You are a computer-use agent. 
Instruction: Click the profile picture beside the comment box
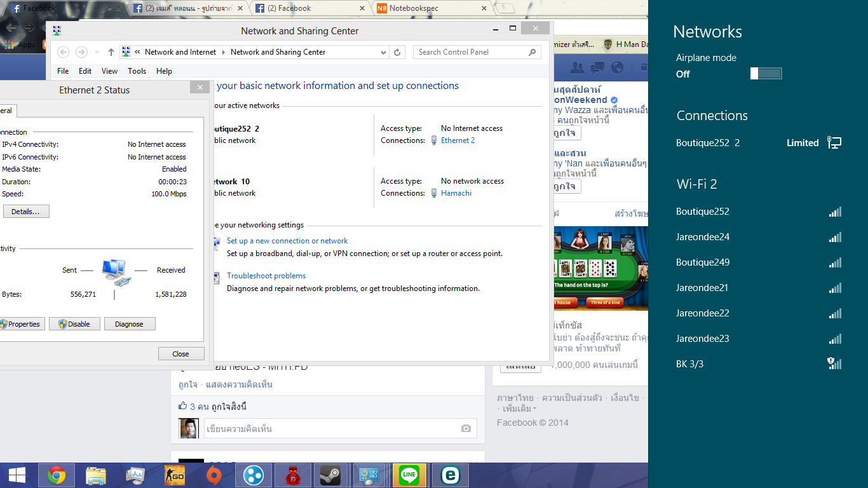point(189,428)
